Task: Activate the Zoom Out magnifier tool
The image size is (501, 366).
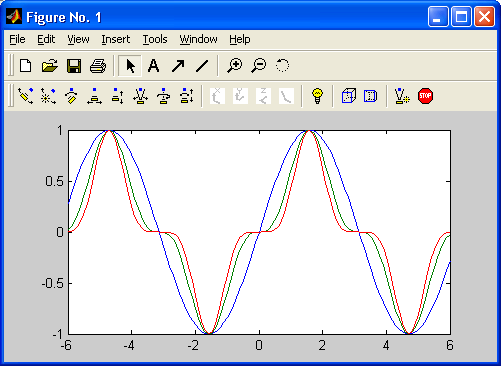Action: pos(259,65)
